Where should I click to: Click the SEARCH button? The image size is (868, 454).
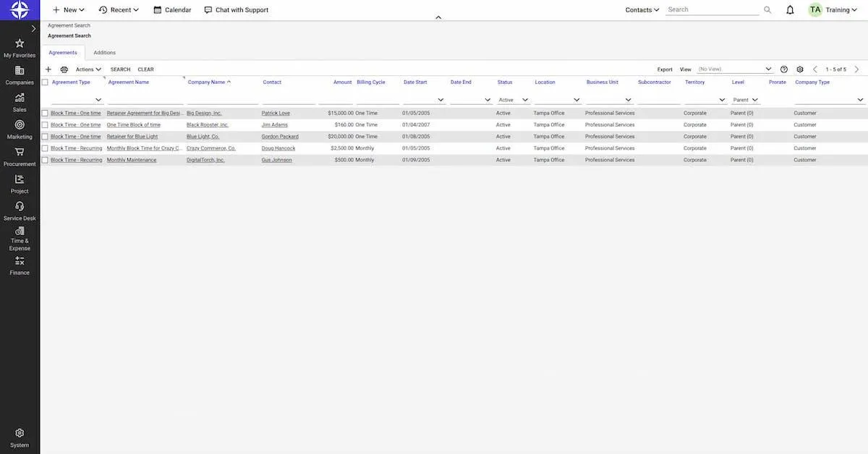click(120, 69)
